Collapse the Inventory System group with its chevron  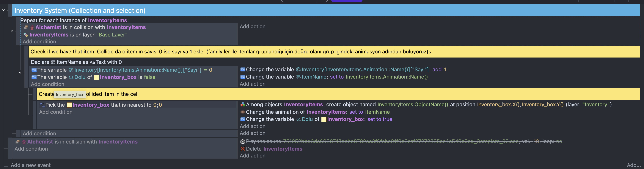coord(4,10)
